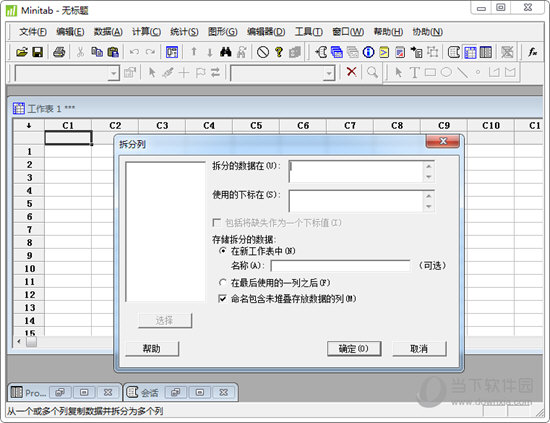Open Help question mark icon

point(279,52)
